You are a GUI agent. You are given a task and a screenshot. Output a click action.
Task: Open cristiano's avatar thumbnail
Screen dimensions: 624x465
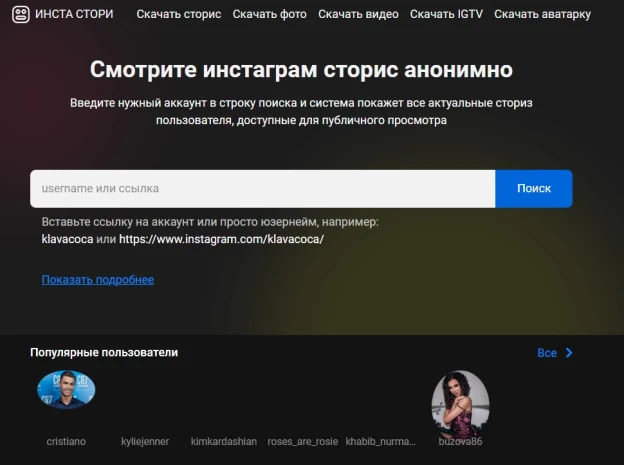click(x=66, y=390)
